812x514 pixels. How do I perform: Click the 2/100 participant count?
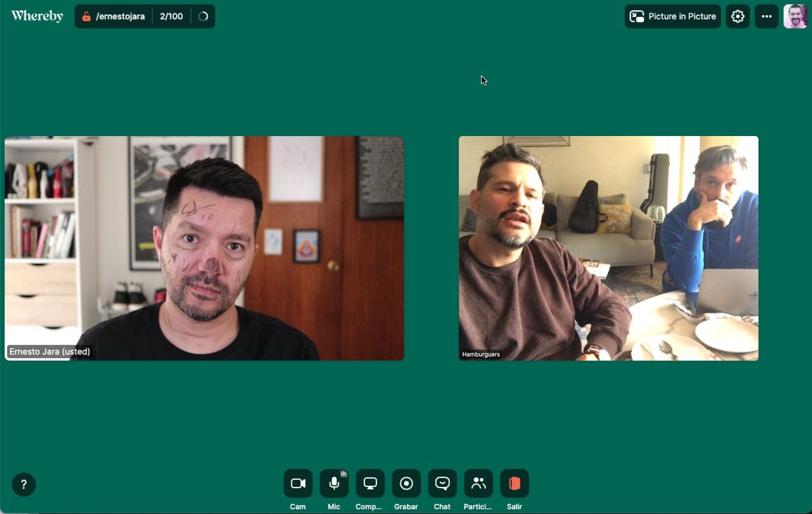171,16
